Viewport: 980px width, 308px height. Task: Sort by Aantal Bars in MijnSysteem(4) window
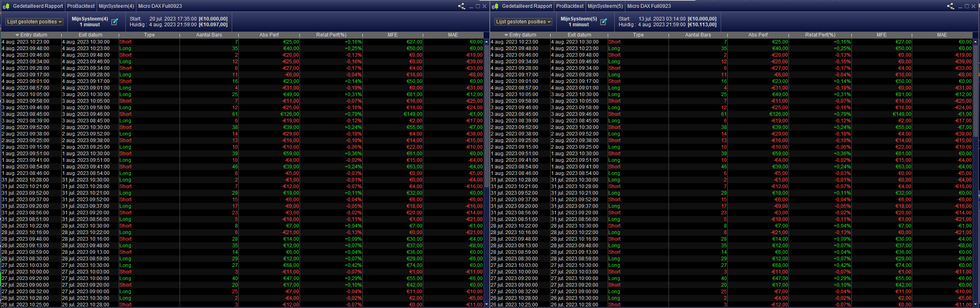[x=209, y=35]
